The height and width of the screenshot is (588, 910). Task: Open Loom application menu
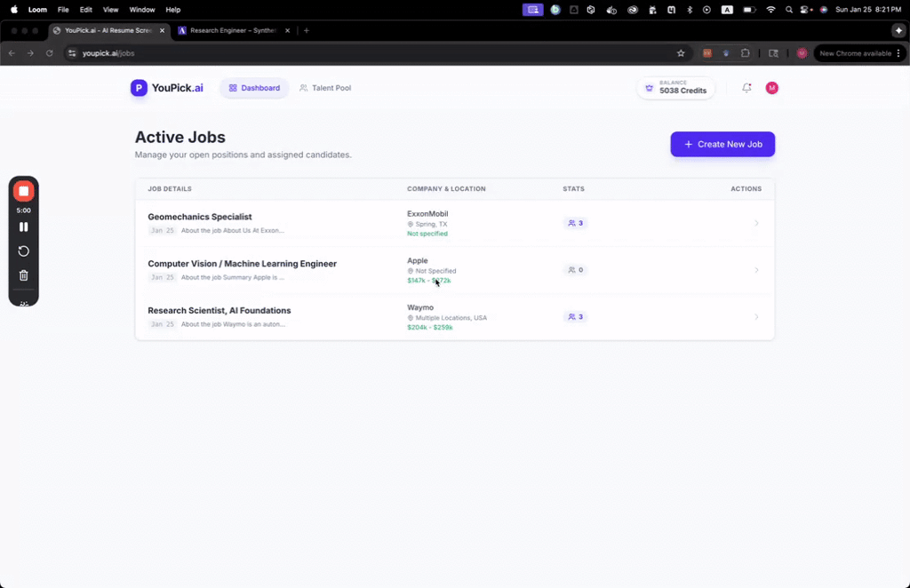pos(37,10)
